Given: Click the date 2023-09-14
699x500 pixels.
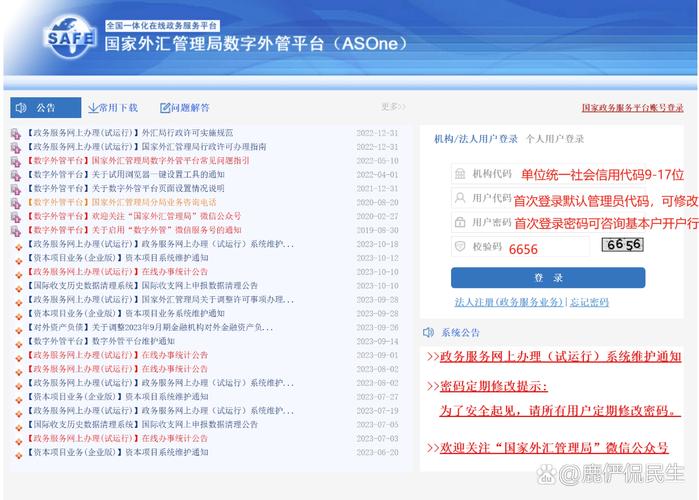Looking at the screenshot, I should pyautogui.click(x=377, y=341).
